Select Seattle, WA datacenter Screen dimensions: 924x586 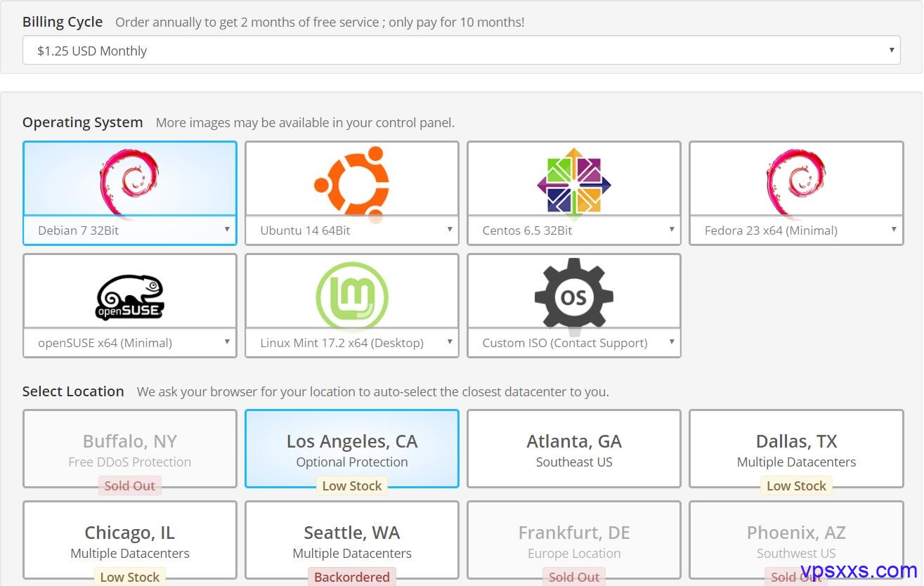352,540
